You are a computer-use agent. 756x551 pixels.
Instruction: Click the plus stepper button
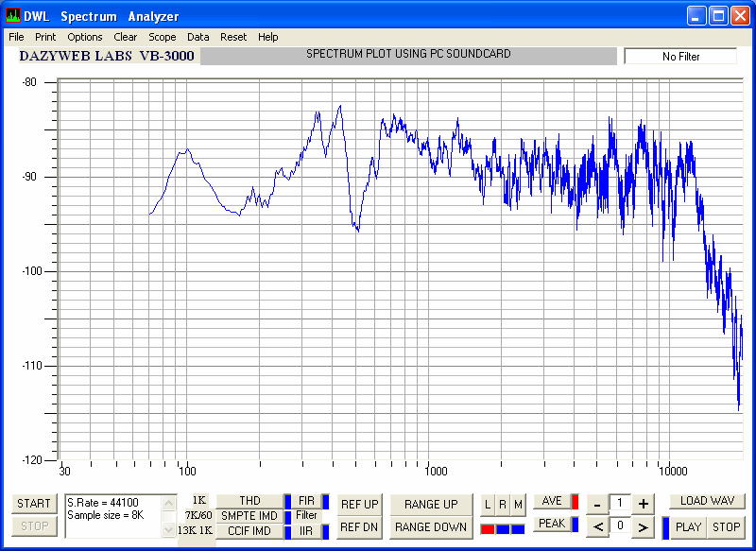(644, 505)
